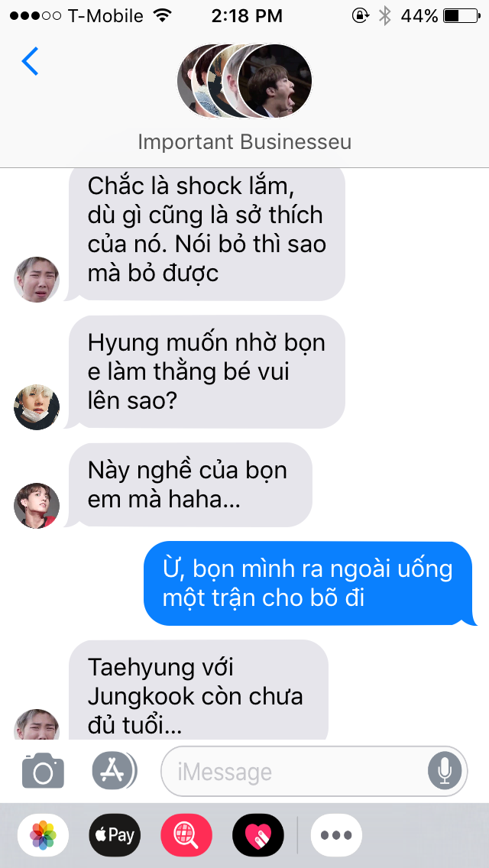Open the red globe search app icon

click(186, 835)
